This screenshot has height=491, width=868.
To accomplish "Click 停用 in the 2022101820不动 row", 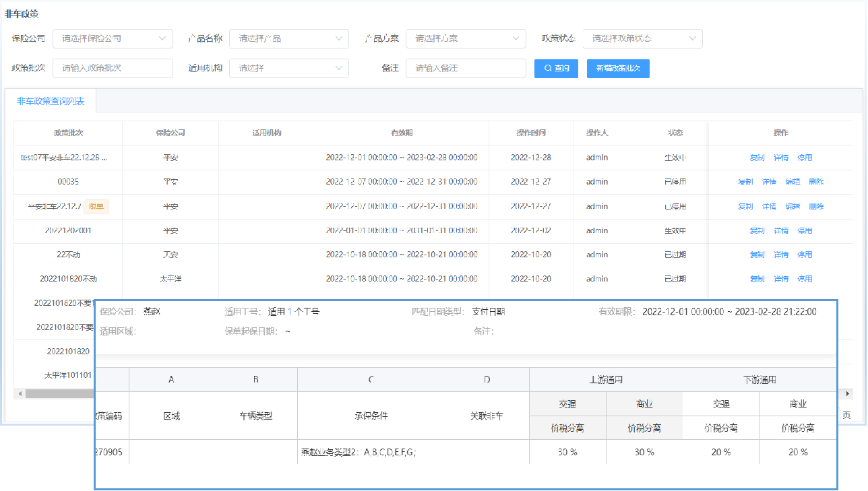I will pyautogui.click(x=805, y=279).
